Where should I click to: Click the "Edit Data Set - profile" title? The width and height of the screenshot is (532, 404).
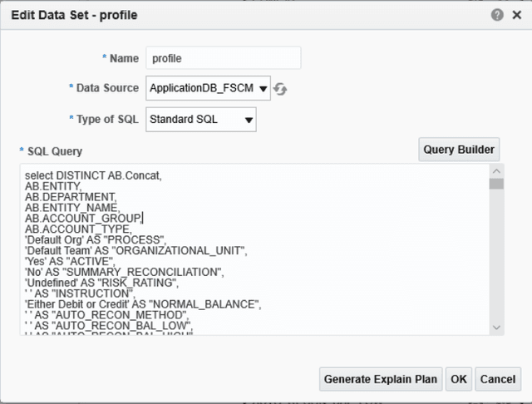coord(74,16)
